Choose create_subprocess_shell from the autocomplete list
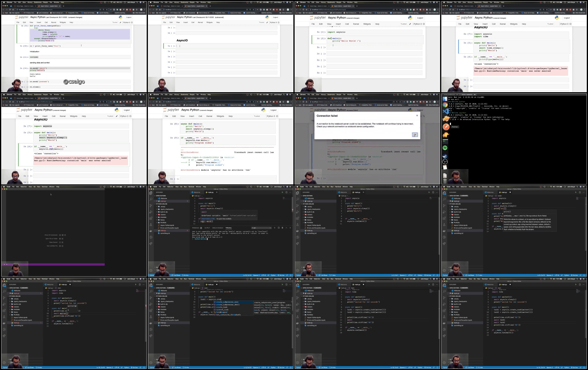 click(x=234, y=304)
